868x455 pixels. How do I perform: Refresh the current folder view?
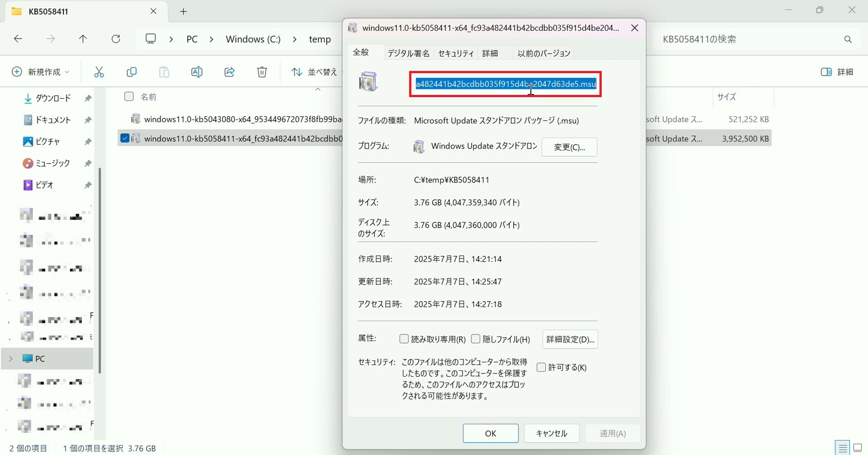[116, 39]
